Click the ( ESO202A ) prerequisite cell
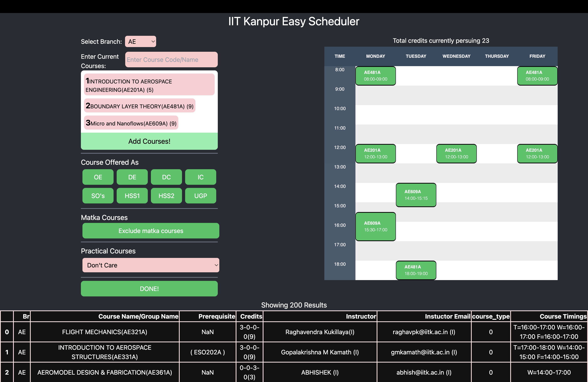588x382 pixels. [208, 352]
